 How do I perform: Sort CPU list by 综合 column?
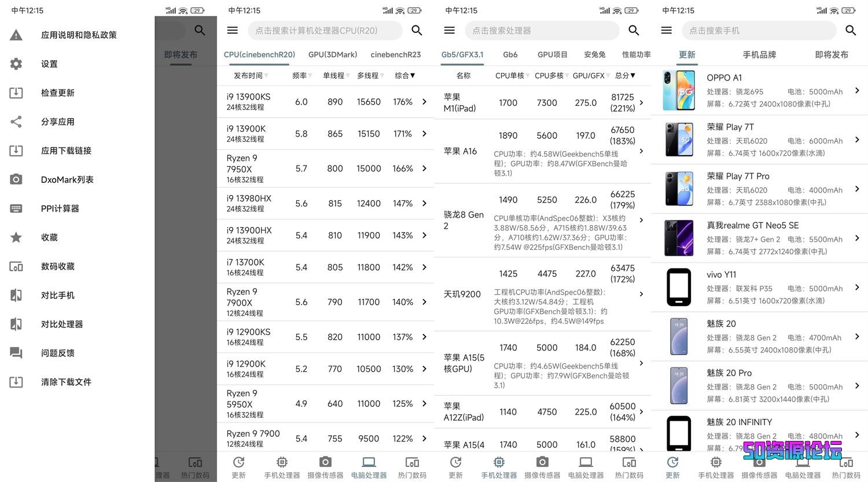coord(405,76)
